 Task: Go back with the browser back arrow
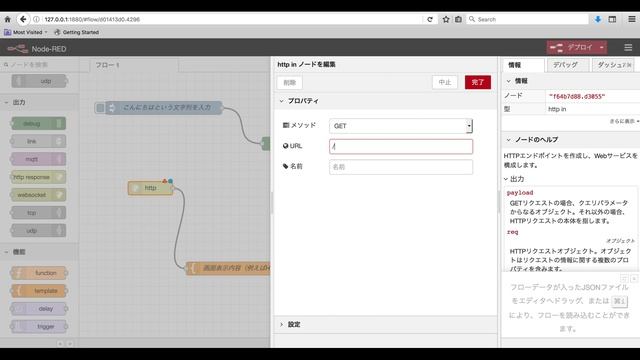23,19
